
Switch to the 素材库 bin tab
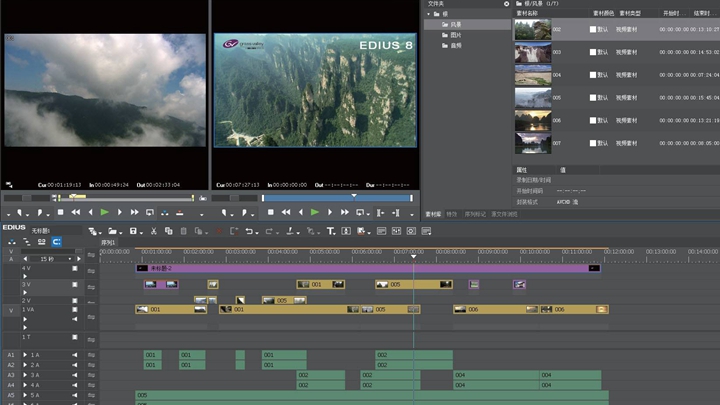point(433,214)
